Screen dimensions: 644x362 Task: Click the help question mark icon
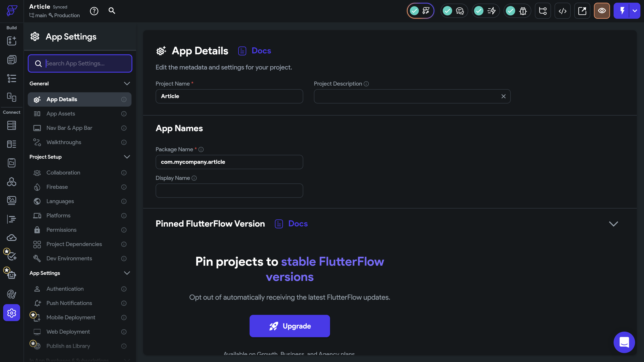coord(94,11)
